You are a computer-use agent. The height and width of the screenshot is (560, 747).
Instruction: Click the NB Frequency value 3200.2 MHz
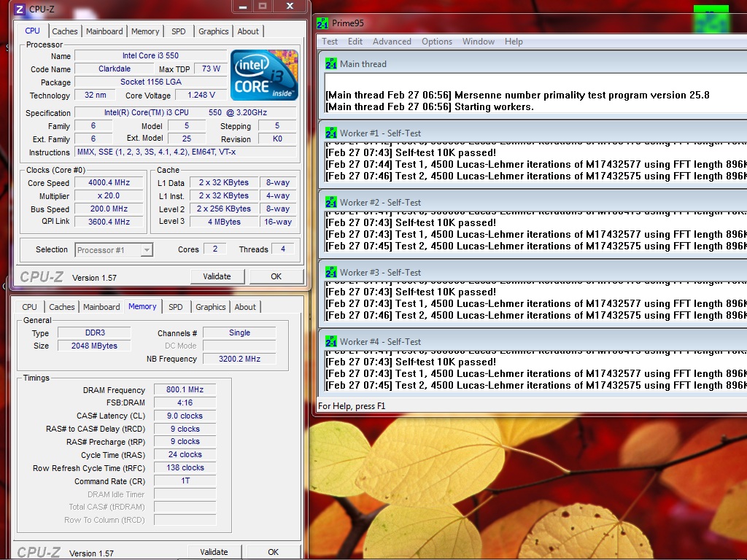(239, 359)
